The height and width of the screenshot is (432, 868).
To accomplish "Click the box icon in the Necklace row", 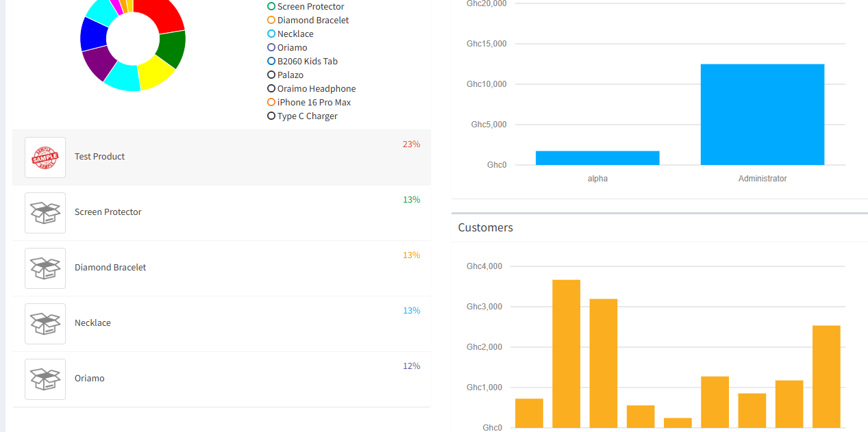I will [45, 324].
